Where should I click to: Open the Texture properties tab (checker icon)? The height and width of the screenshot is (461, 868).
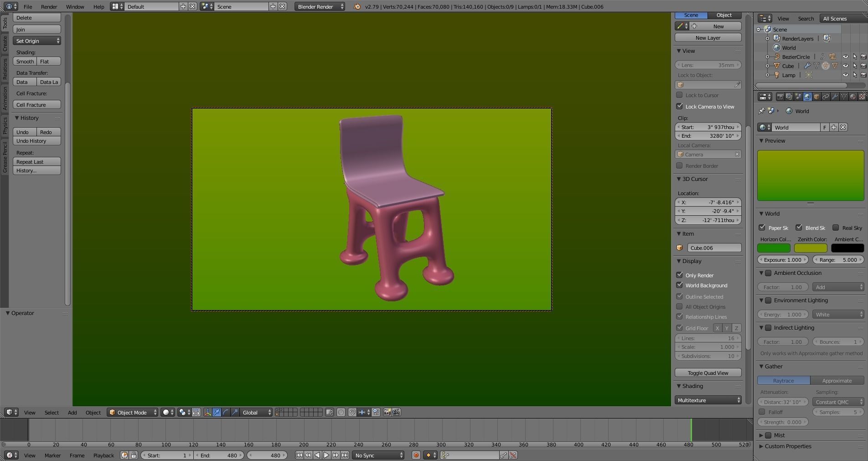[x=862, y=97]
